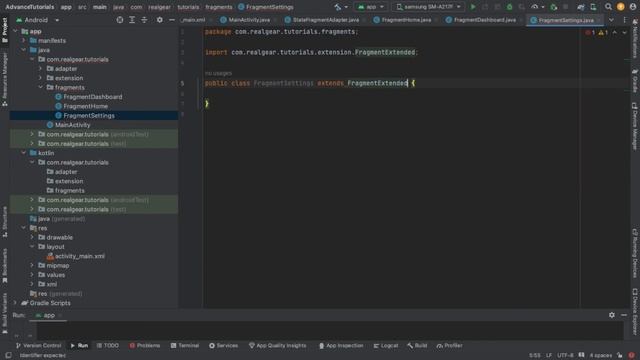640x360 pixels.
Task: Click Select Opened File target icon
Action: (120, 20)
